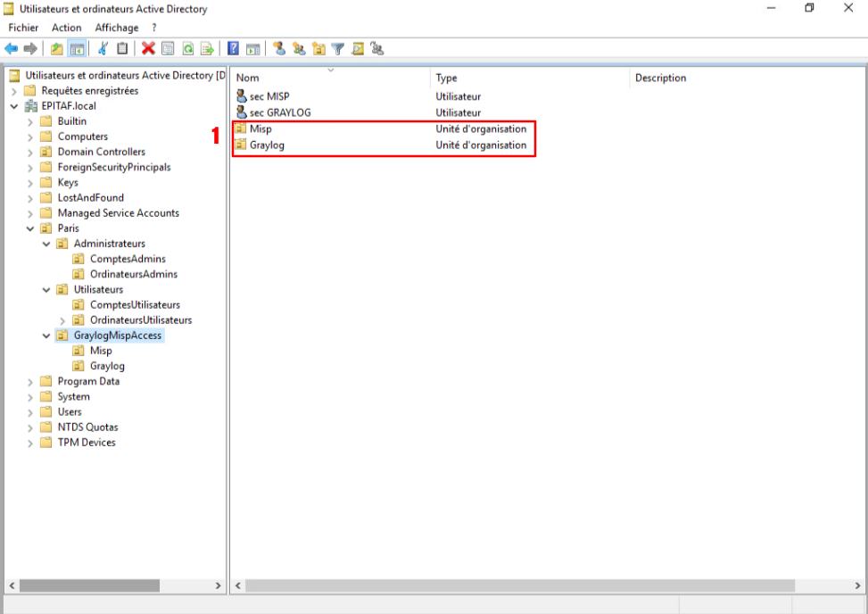Select the sec GRAYLOG user entry
868x614 pixels.
[279, 112]
